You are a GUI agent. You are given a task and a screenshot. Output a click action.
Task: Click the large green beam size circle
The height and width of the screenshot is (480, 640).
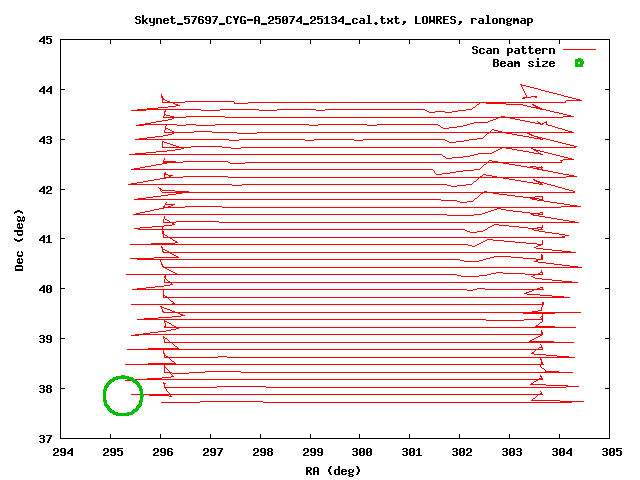[x=123, y=396]
